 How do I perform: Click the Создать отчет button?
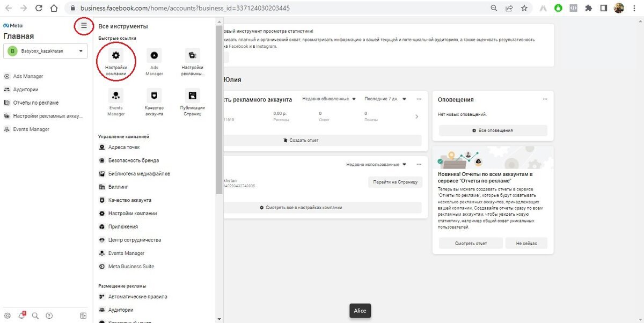(x=322, y=140)
